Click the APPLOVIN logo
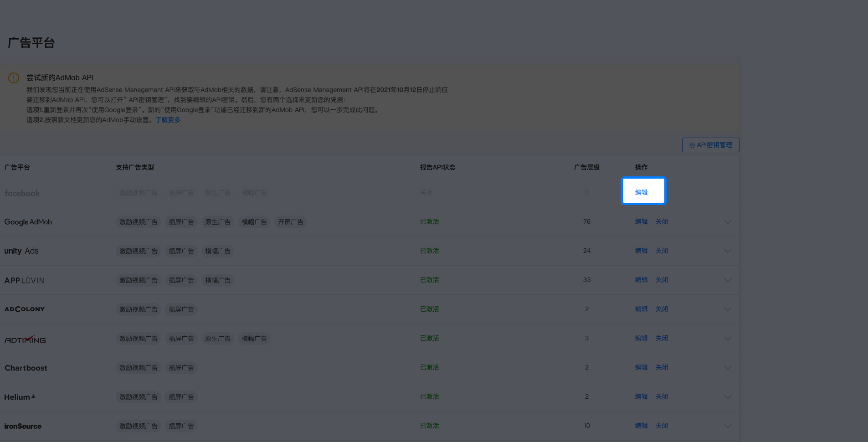The width and height of the screenshot is (868, 442). coord(24,281)
